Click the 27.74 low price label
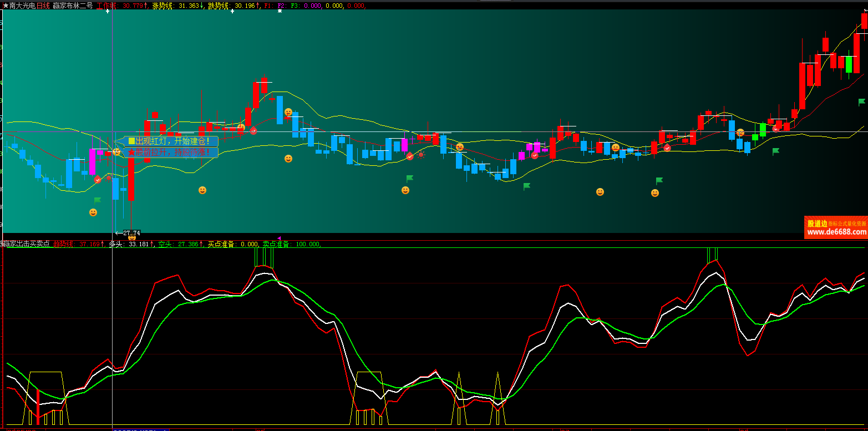868x431 pixels. [x=131, y=233]
